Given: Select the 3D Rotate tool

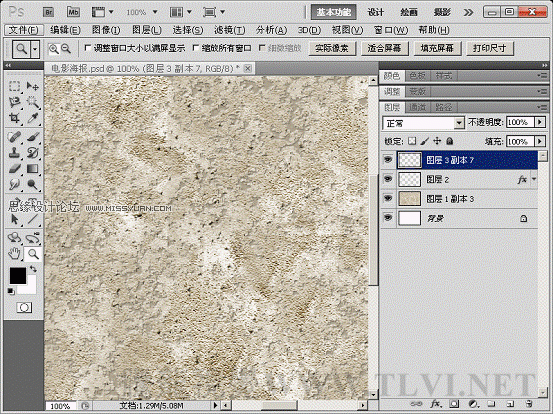Looking at the screenshot, I should (14, 238).
